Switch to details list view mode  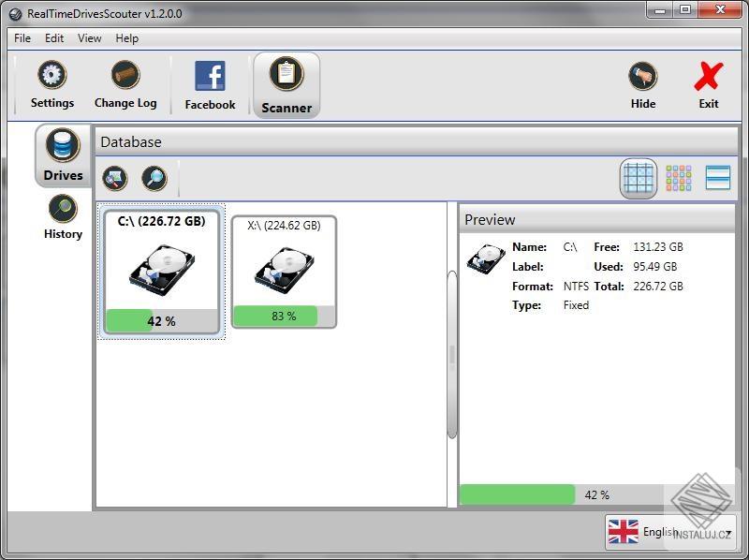(717, 177)
